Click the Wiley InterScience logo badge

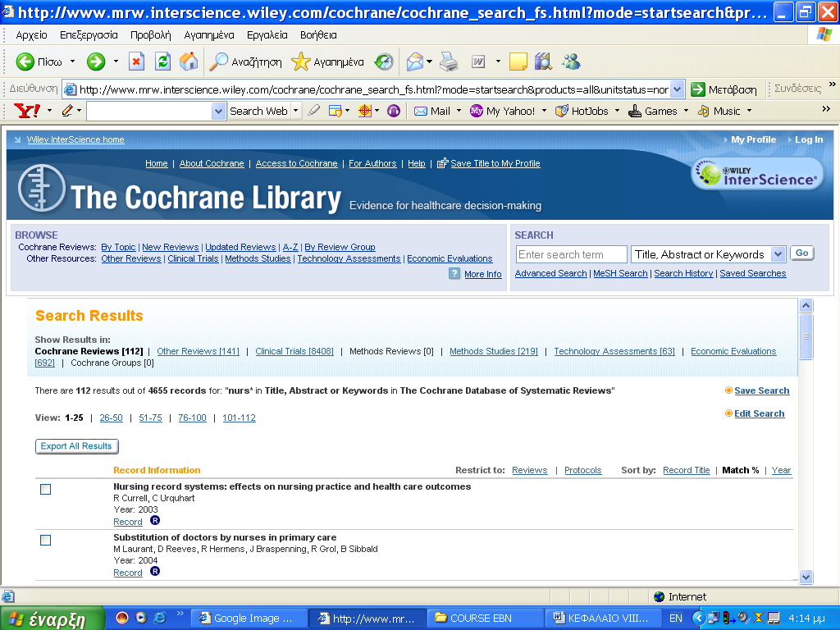(757, 175)
